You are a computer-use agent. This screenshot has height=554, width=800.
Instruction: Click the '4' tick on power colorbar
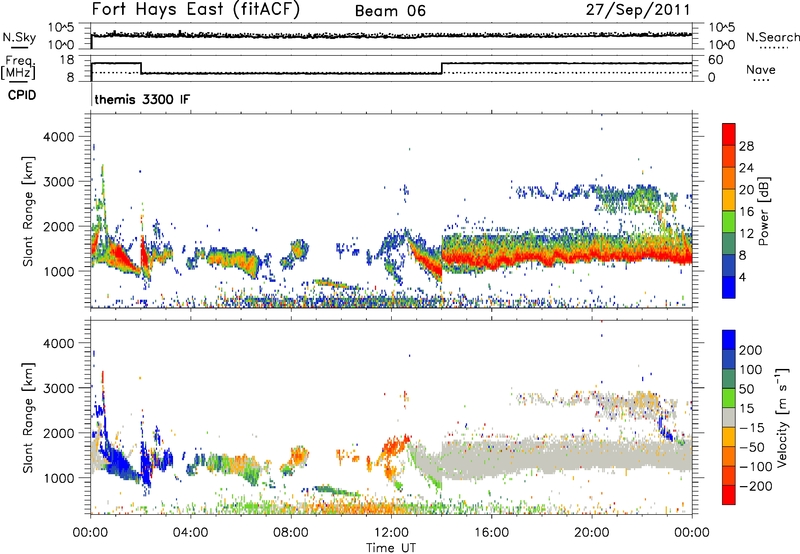point(742,277)
